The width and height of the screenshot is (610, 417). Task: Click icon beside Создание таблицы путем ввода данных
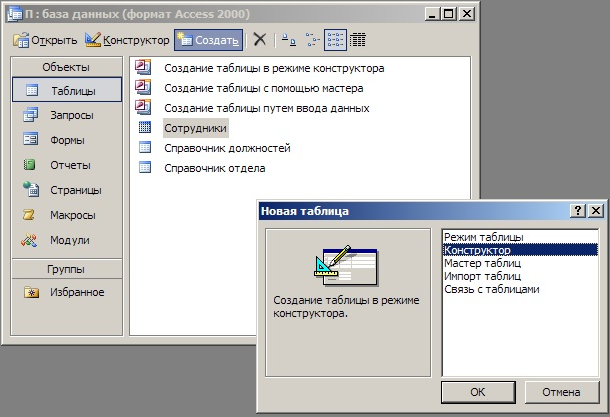(x=143, y=107)
